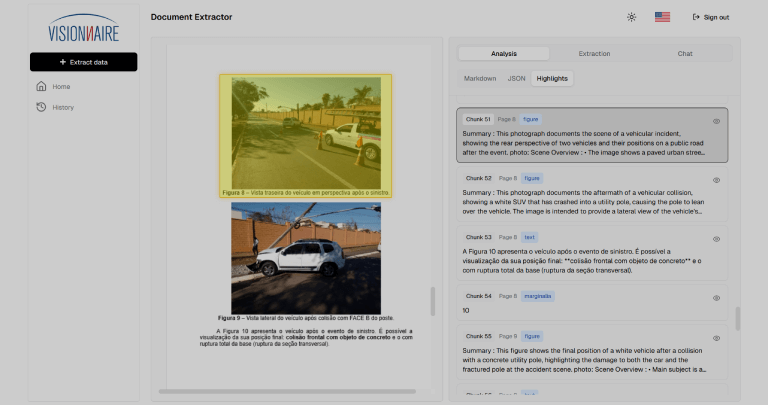Toggle eye icon for Chunk 51

[x=717, y=121]
